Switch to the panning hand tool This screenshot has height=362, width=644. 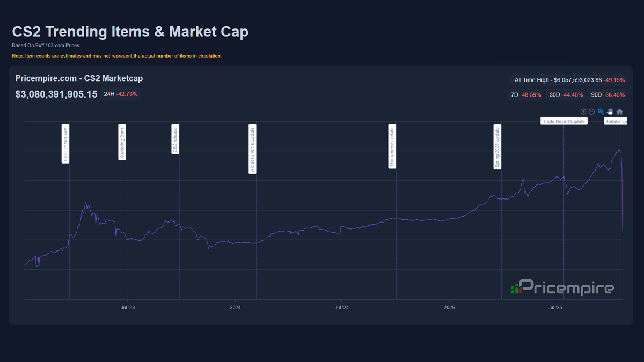(610, 112)
